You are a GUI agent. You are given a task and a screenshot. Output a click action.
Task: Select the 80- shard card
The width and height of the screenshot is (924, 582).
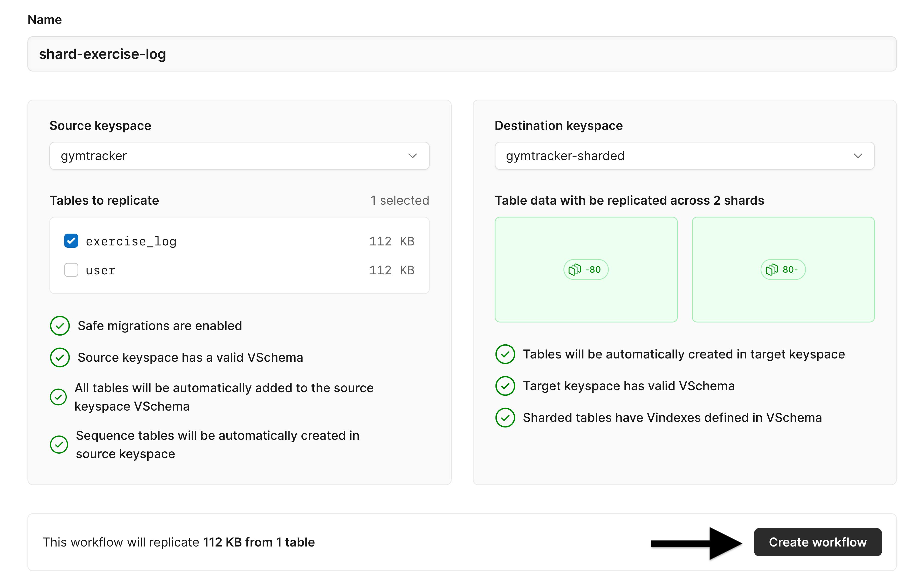click(783, 269)
